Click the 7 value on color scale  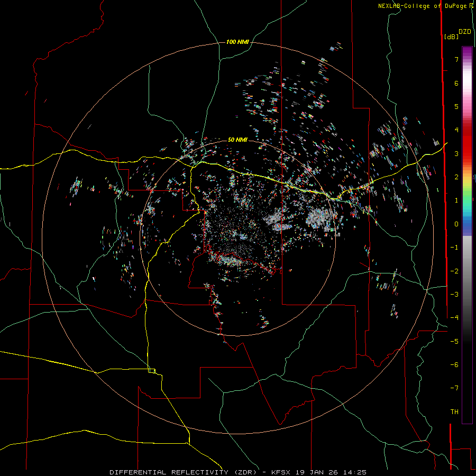(x=456, y=59)
